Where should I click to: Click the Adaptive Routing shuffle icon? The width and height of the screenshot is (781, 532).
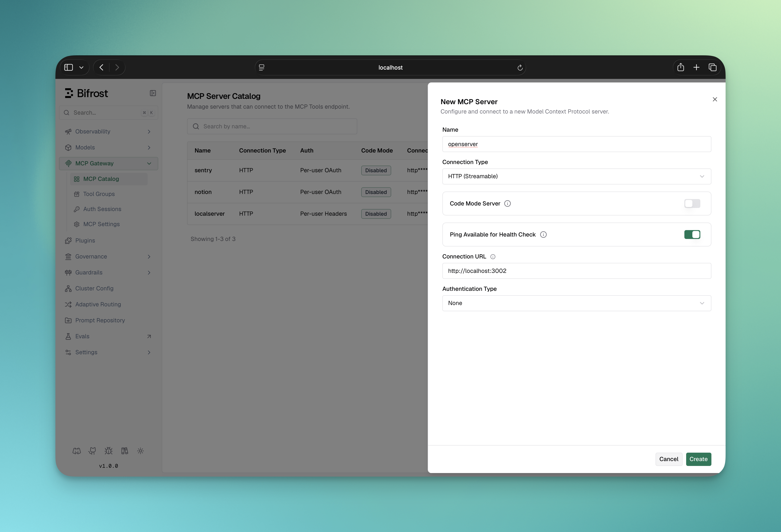point(68,305)
